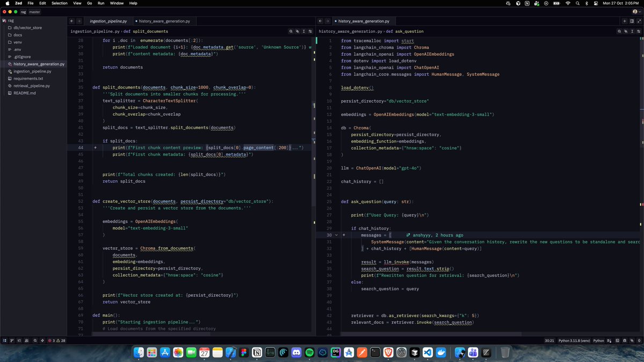The width and height of the screenshot is (644, 362).
Task: Open the project panel icon in status bar
Action: pos(4,340)
